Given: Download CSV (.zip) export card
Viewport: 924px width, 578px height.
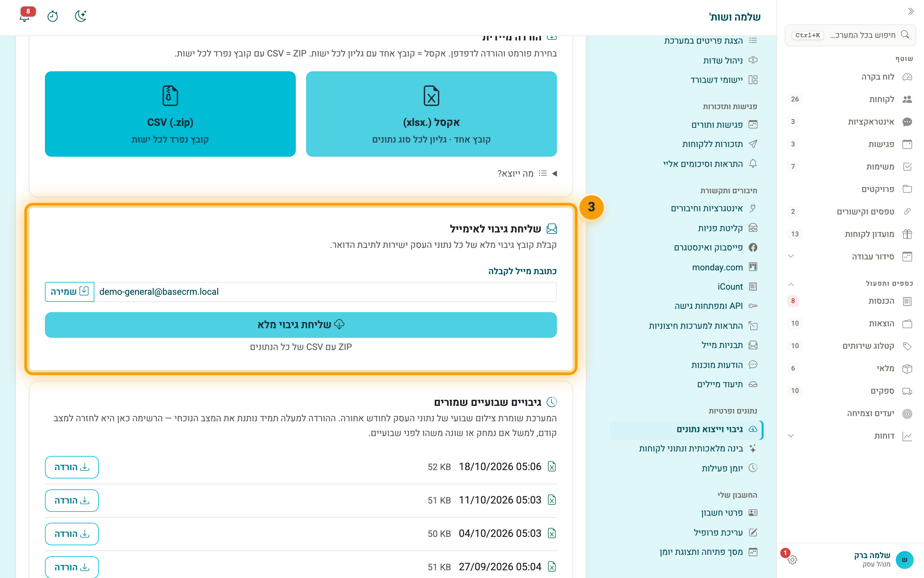Looking at the screenshot, I should pyautogui.click(x=170, y=114).
